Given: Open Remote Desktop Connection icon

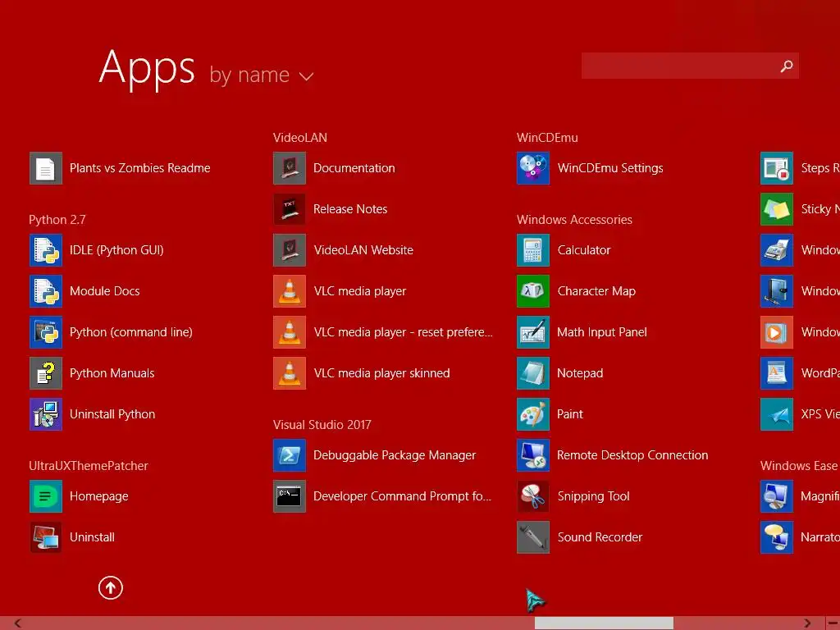Looking at the screenshot, I should 533,454.
